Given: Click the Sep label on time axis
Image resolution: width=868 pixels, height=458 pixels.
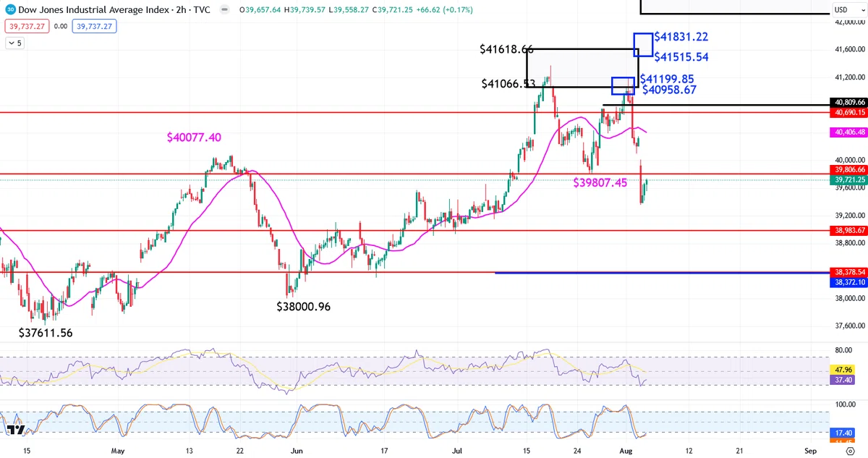Looking at the screenshot, I should (811, 450).
